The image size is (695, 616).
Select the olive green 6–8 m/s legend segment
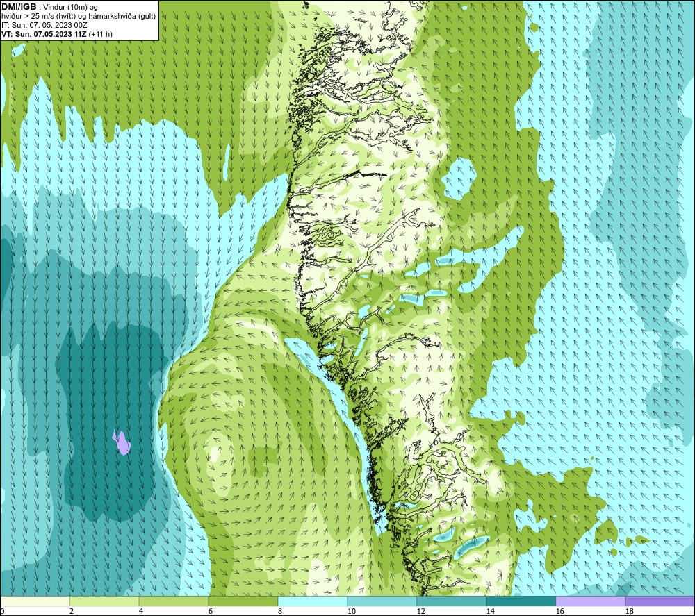(243, 601)
